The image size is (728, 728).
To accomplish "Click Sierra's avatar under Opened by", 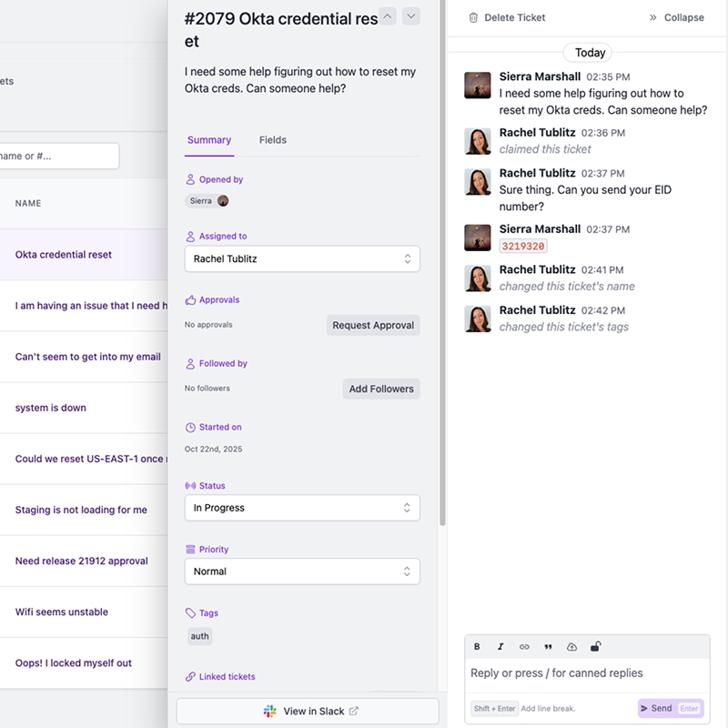I will point(223,201).
